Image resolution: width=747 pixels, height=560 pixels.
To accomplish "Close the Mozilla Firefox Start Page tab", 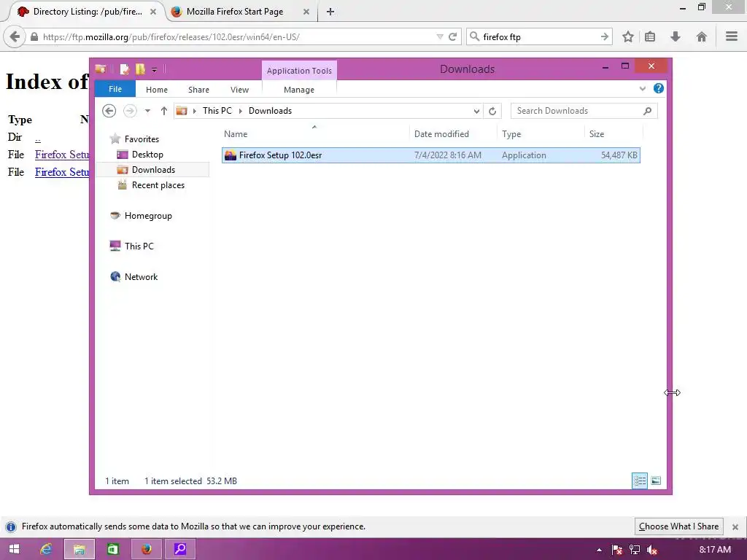I will [306, 12].
